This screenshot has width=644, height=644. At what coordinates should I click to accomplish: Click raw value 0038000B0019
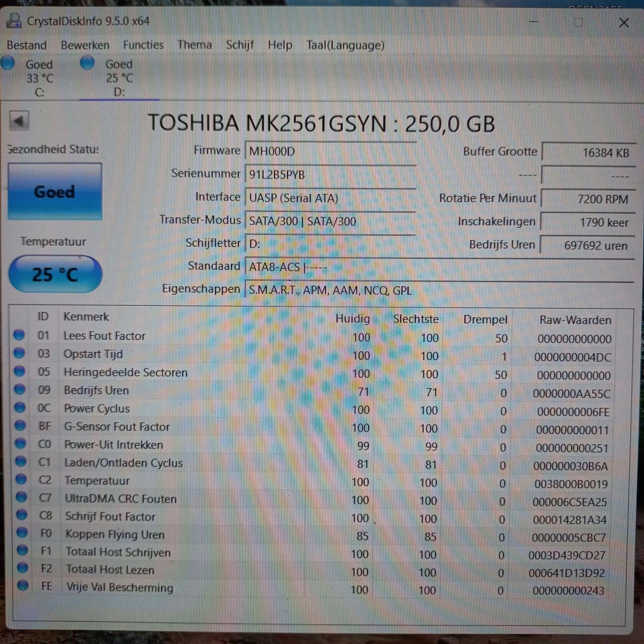tap(571, 484)
